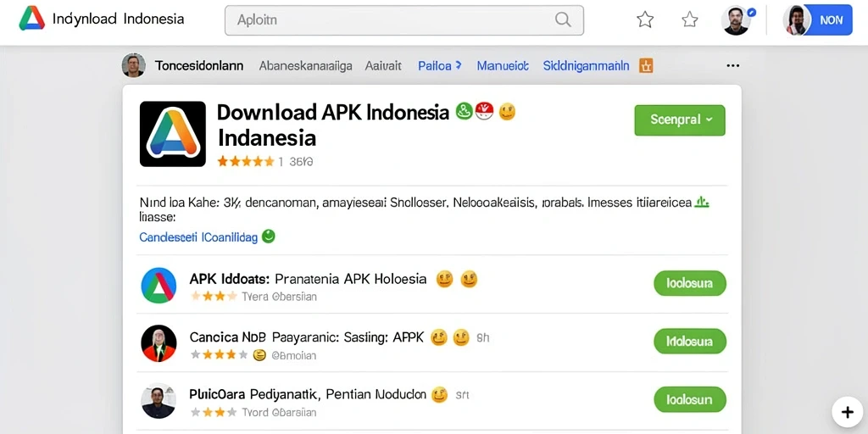Click second emoji after Sasting: APPK
Viewport: 868px width, 434px height.
point(461,337)
